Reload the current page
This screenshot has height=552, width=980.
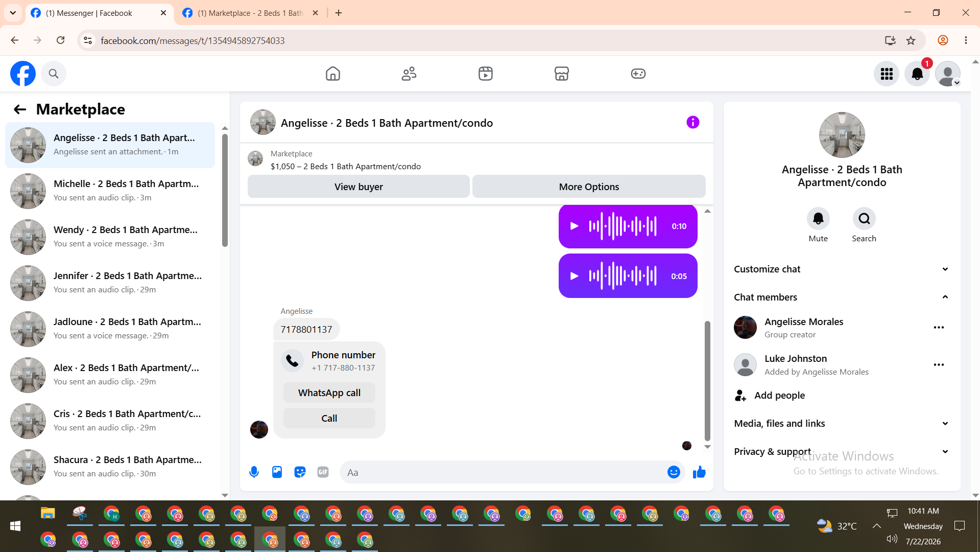(x=60, y=40)
